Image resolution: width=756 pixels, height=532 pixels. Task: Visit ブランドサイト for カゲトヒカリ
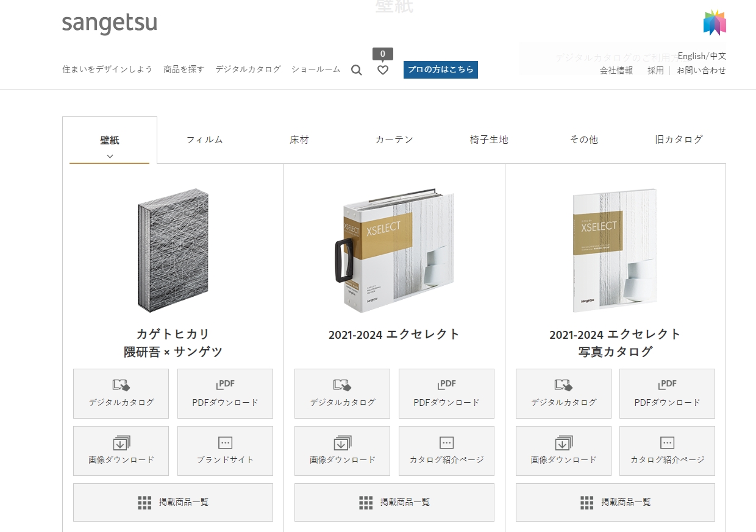pyautogui.click(x=226, y=451)
